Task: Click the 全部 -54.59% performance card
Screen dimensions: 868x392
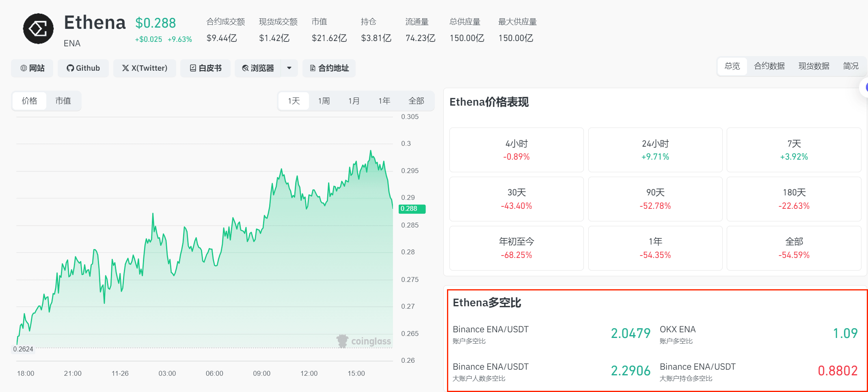Action: tap(794, 248)
